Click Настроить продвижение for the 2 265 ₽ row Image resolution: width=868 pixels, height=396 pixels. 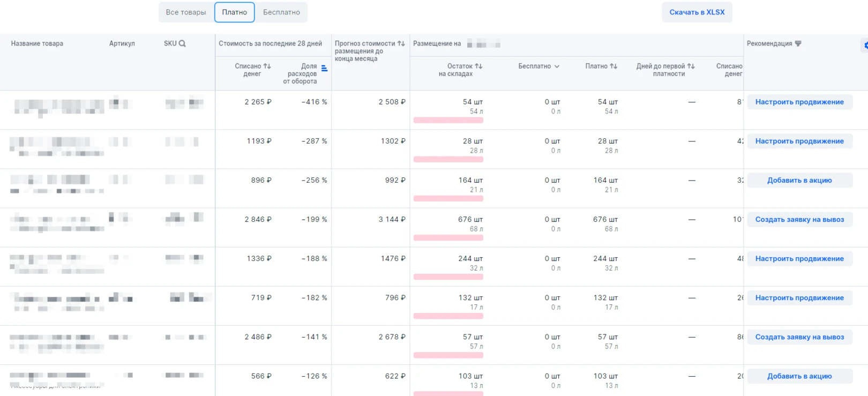point(799,102)
